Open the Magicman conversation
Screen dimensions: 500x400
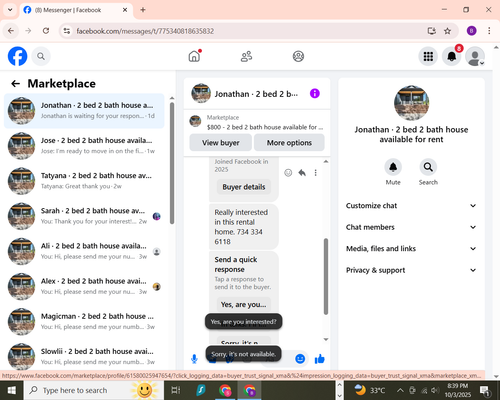pyautogui.click(x=84, y=322)
